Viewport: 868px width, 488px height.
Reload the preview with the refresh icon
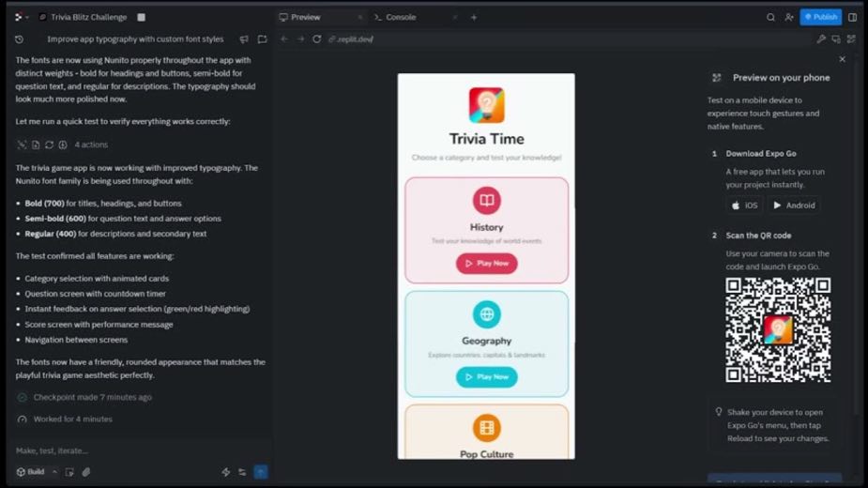click(x=316, y=39)
